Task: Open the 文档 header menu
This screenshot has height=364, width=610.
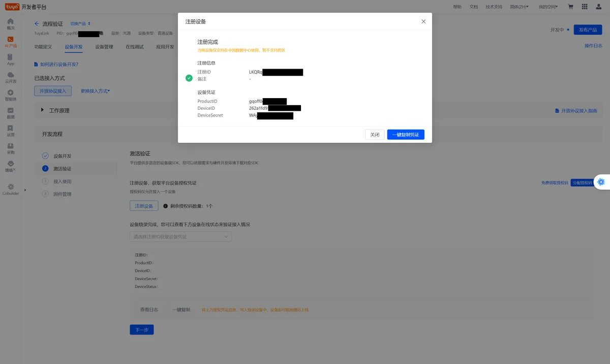Action: 474,7
